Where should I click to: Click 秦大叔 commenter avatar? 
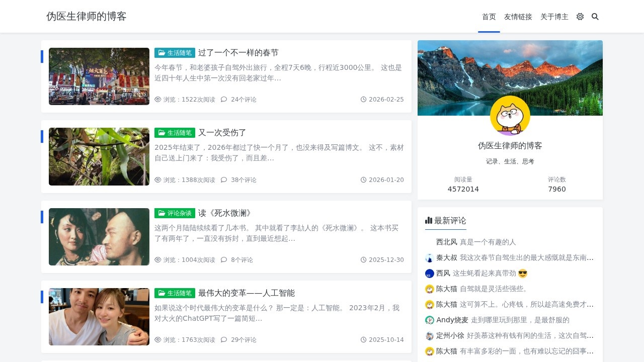430,258
